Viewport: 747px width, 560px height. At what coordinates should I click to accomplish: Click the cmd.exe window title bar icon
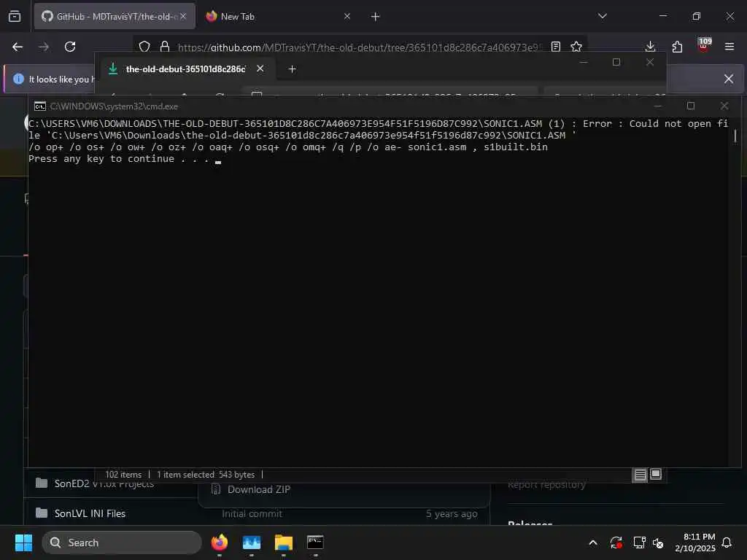[x=40, y=106]
